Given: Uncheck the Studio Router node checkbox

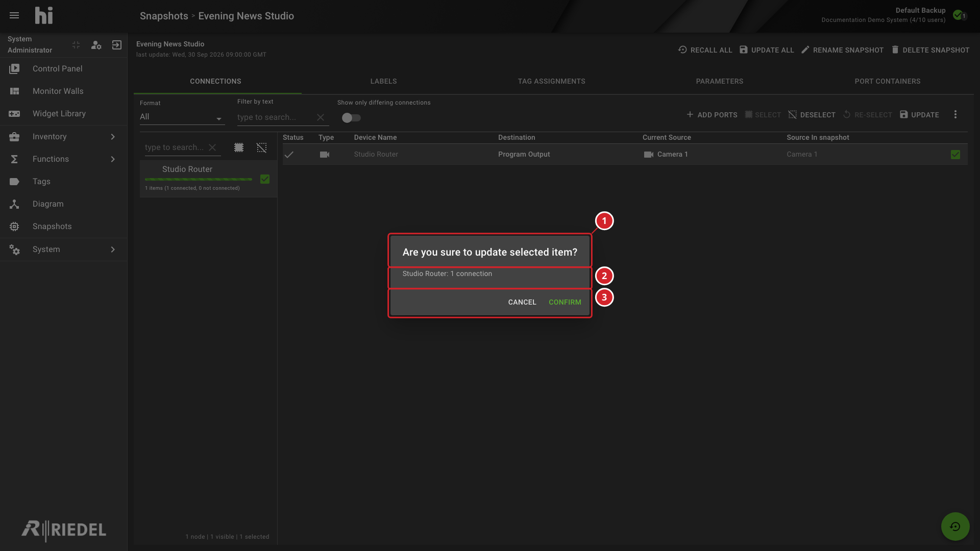Looking at the screenshot, I should pos(265,179).
